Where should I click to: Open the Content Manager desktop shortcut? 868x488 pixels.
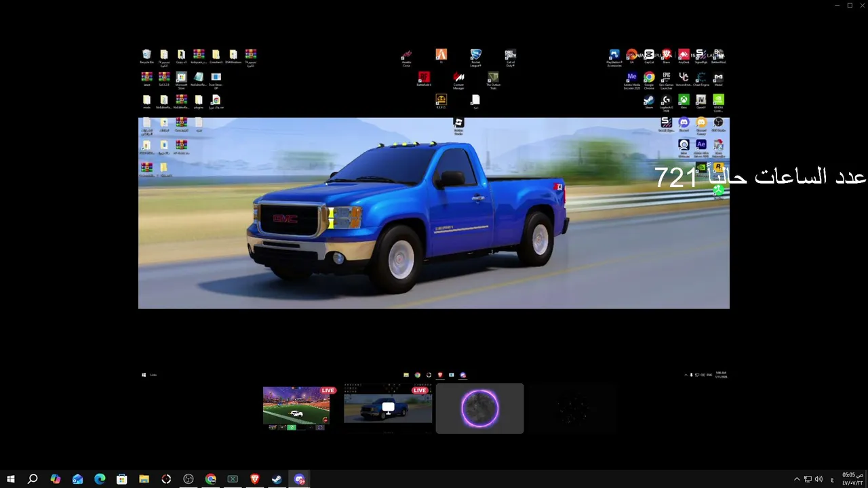pyautogui.click(x=458, y=81)
